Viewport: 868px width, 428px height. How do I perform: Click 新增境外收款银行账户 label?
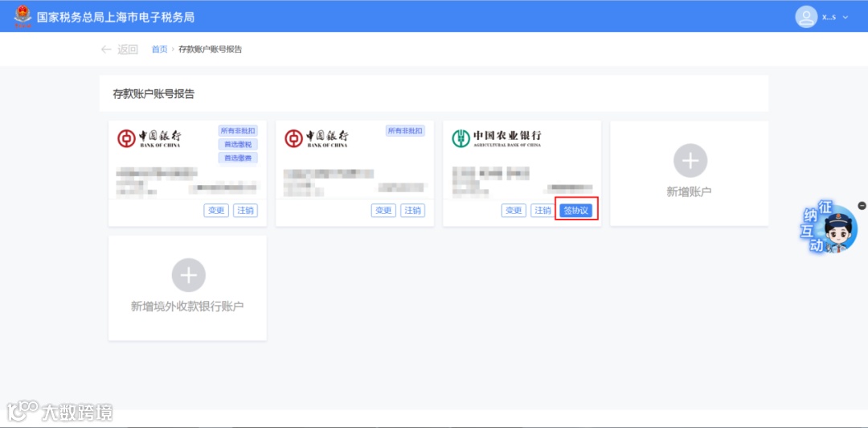(187, 306)
